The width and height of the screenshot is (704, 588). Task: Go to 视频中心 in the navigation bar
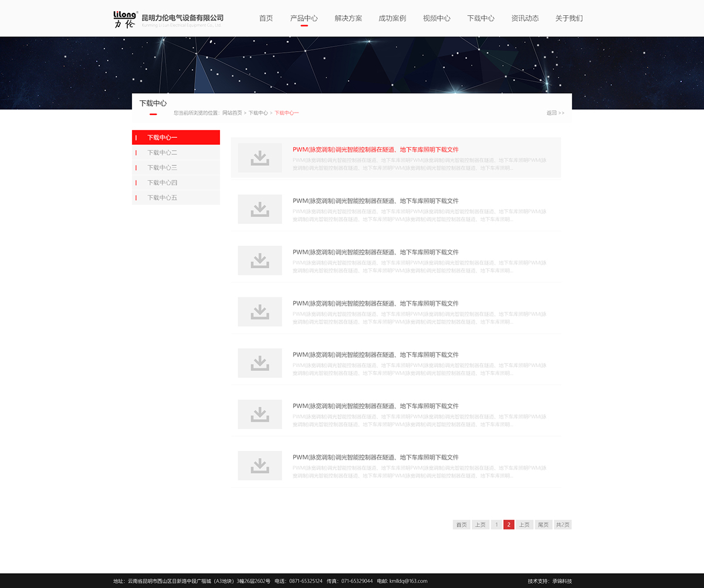pos(436,18)
